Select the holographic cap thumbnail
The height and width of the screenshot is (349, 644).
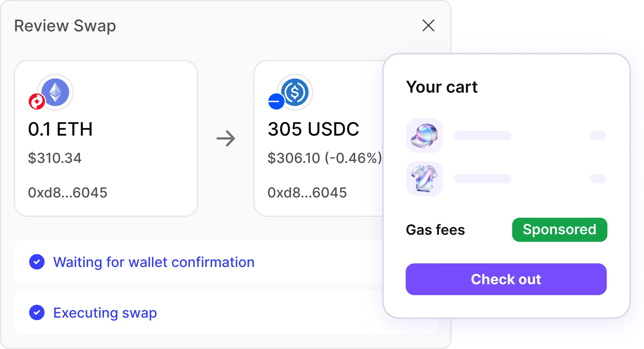(424, 135)
